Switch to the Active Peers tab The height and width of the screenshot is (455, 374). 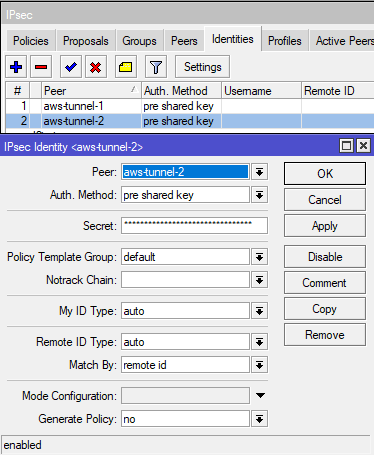point(343,41)
